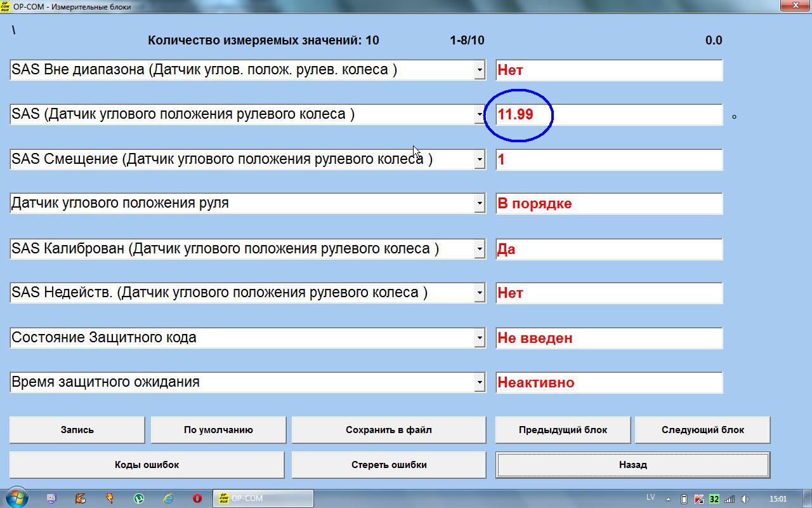
Task: Click the first pinned taskbar icon after Start
Action: pyautogui.click(x=51, y=498)
